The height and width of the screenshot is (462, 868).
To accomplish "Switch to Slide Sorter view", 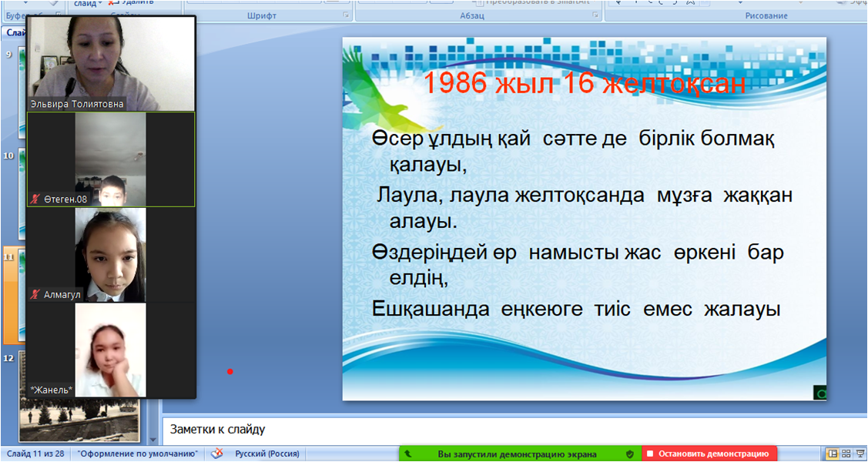I will pyautogui.click(x=846, y=454).
